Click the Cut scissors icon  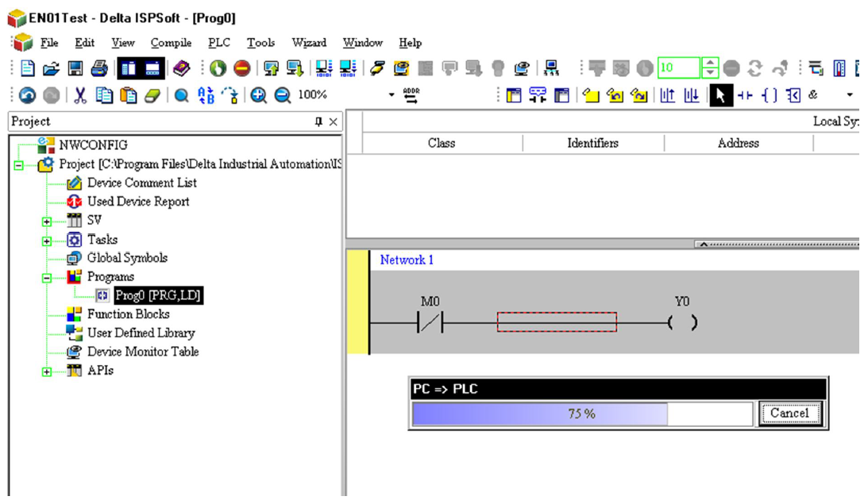coord(80,95)
